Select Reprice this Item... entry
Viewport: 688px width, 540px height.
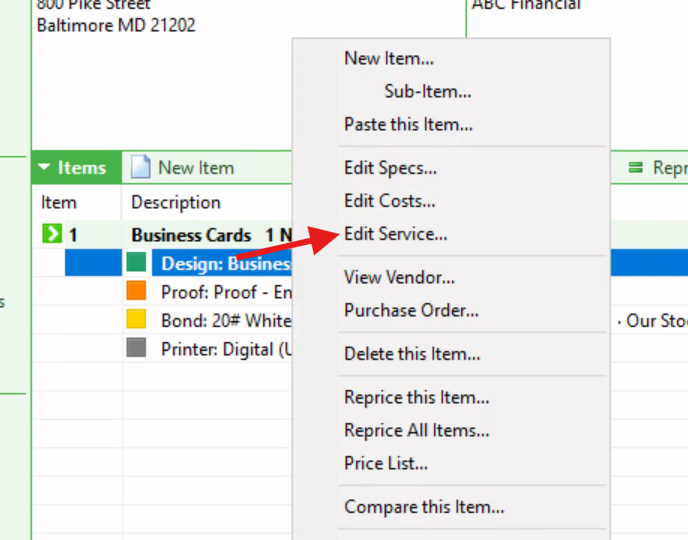click(416, 397)
